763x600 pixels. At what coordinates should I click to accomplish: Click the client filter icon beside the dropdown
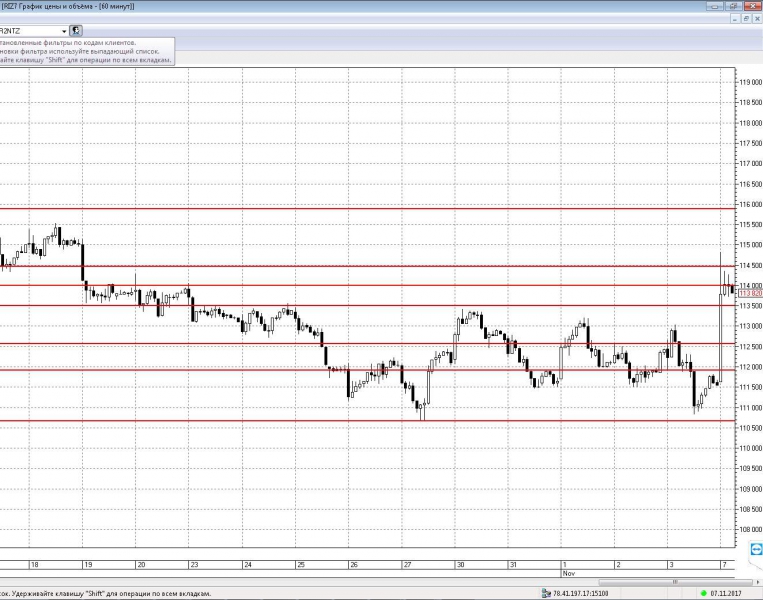tap(76, 31)
